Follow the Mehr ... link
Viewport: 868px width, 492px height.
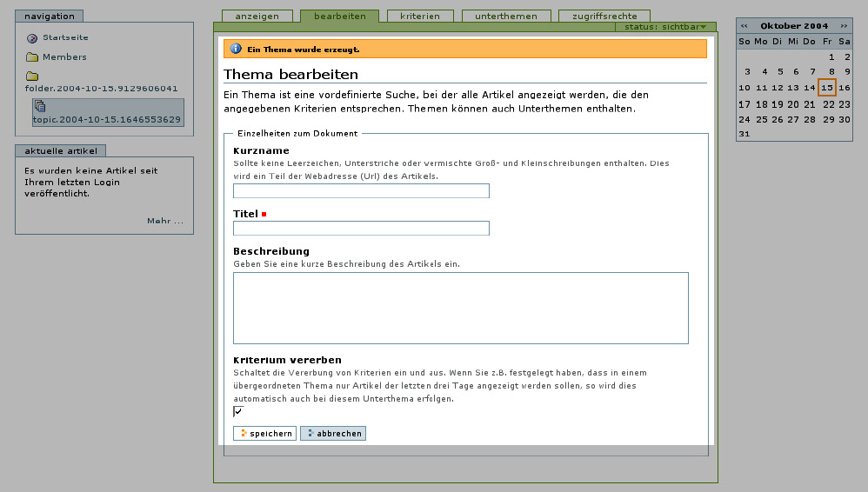pos(165,221)
